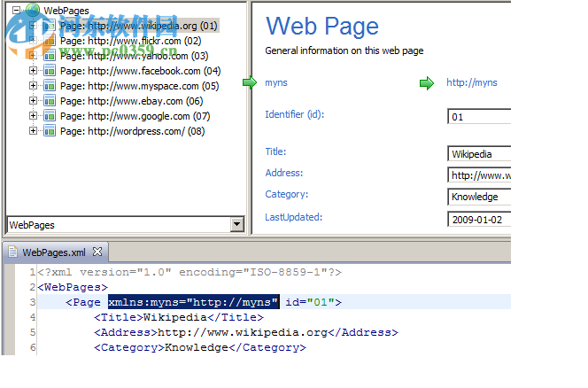Click the Category field containing Knowledge
Viewport: 588px width, 388px height.
pyautogui.click(x=479, y=197)
